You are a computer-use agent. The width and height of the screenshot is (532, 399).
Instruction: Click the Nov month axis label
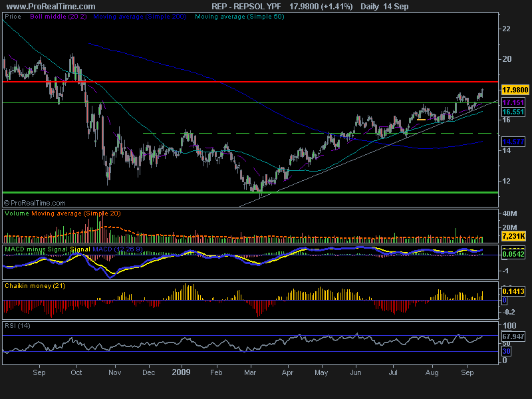[x=114, y=372]
